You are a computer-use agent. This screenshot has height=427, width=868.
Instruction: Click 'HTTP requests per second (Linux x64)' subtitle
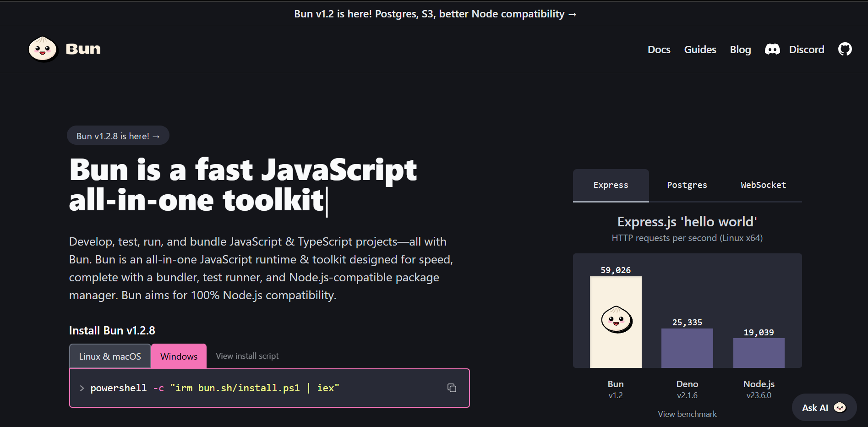[x=687, y=238]
